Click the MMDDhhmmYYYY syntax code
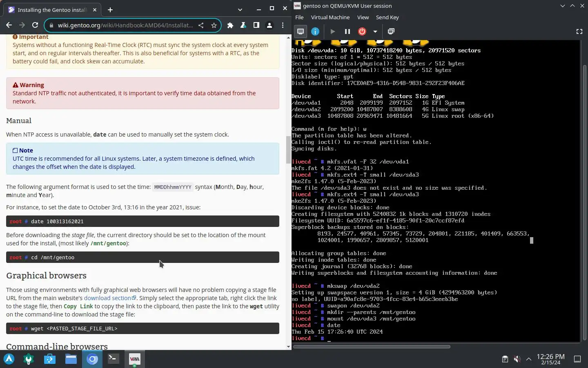 pyautogui.click(x=173, y=187)
